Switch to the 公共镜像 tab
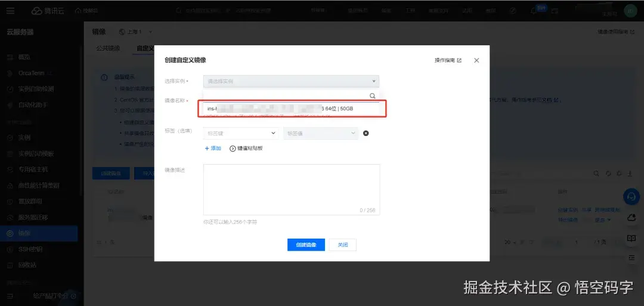Viewport: 644px width, 306px height. [x=108, y=48]
